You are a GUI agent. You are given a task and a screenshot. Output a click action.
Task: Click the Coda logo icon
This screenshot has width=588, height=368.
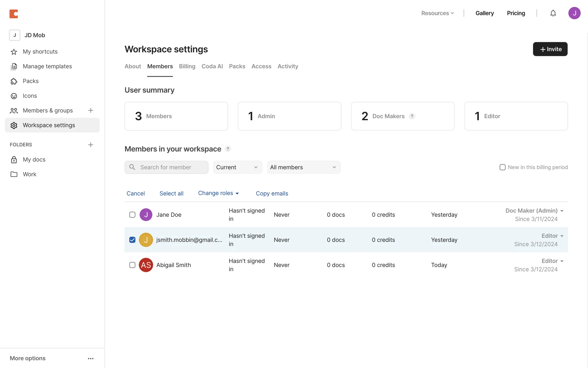click(x=13, y=14)
